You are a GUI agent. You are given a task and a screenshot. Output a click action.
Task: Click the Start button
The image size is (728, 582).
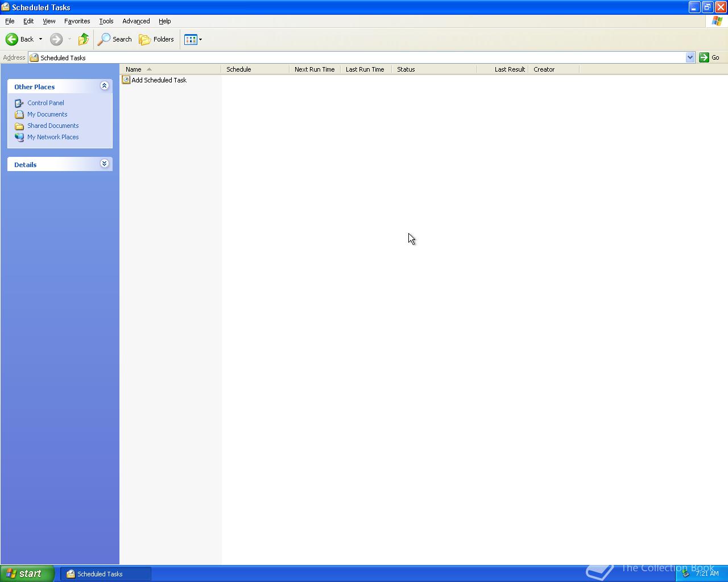point(27,573)
